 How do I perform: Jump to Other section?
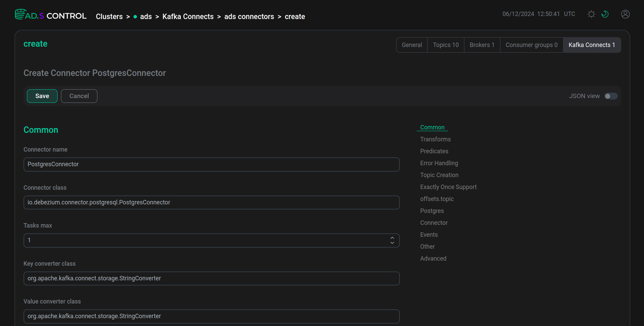427,247
